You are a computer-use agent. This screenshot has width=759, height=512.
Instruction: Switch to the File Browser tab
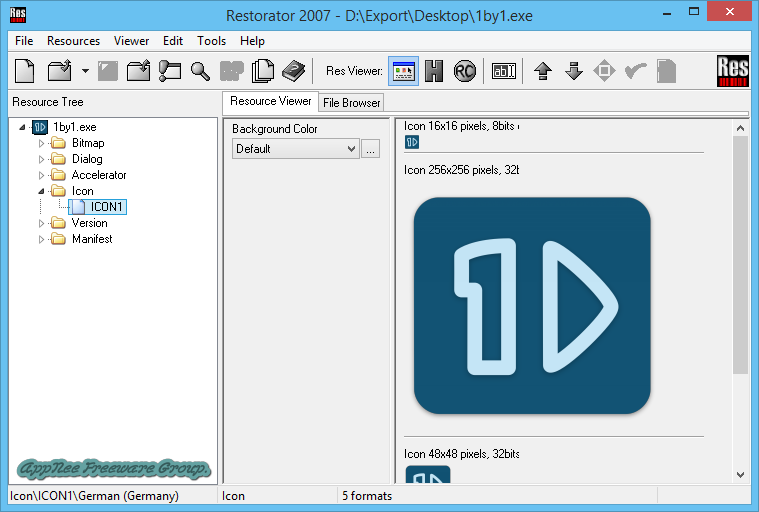(x=351, y=103)
